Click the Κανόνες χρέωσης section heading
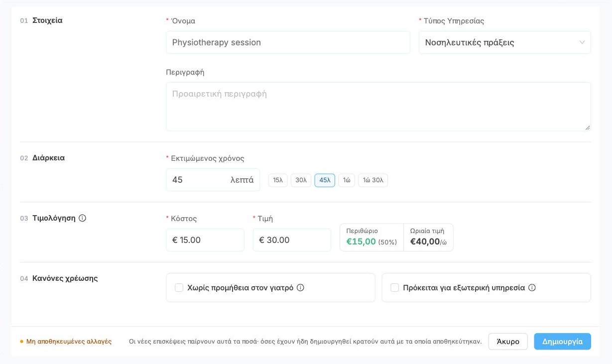 pyautogui.click(x=65, y=278)
